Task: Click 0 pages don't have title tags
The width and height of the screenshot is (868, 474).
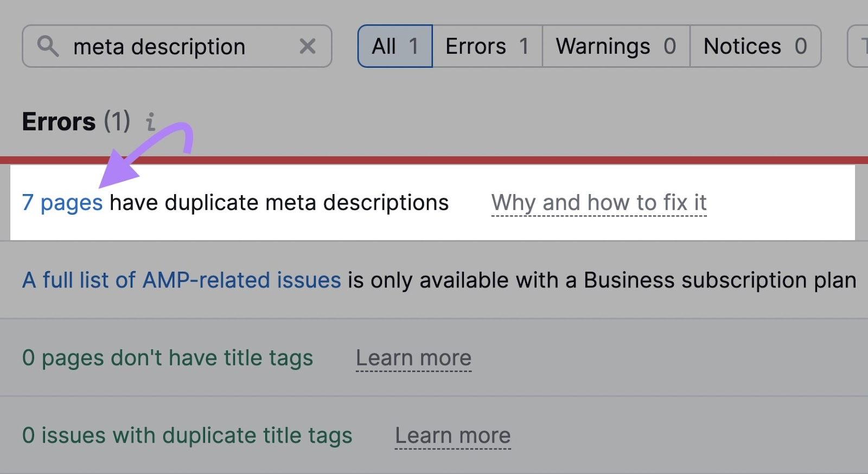Action: (x=167, y=358)
